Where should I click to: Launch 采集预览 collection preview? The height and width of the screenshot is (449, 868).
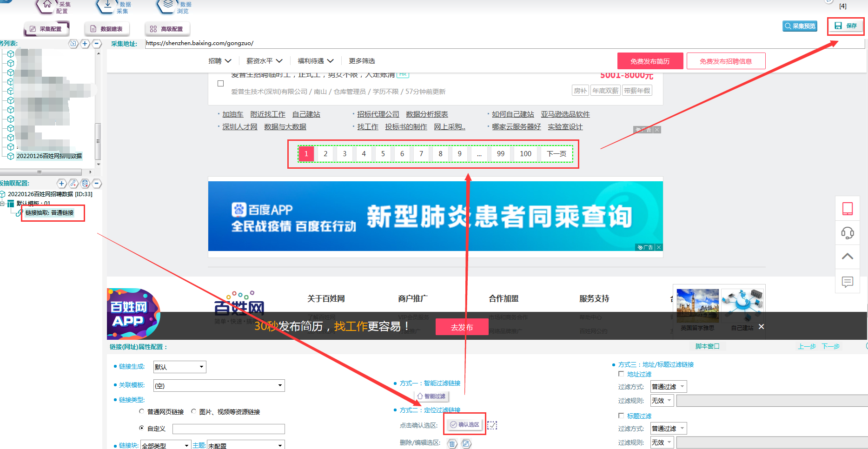799,26
